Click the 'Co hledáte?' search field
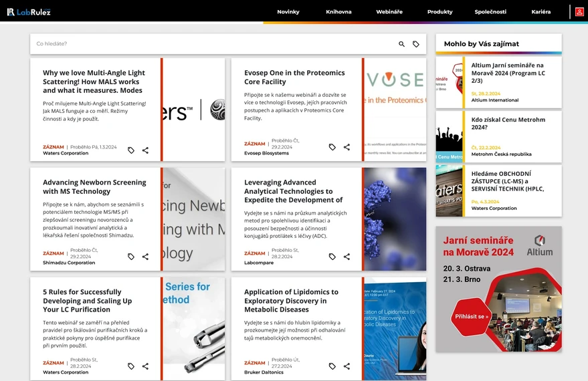This screenshot has width=588, height=381. tap(214, 44)
